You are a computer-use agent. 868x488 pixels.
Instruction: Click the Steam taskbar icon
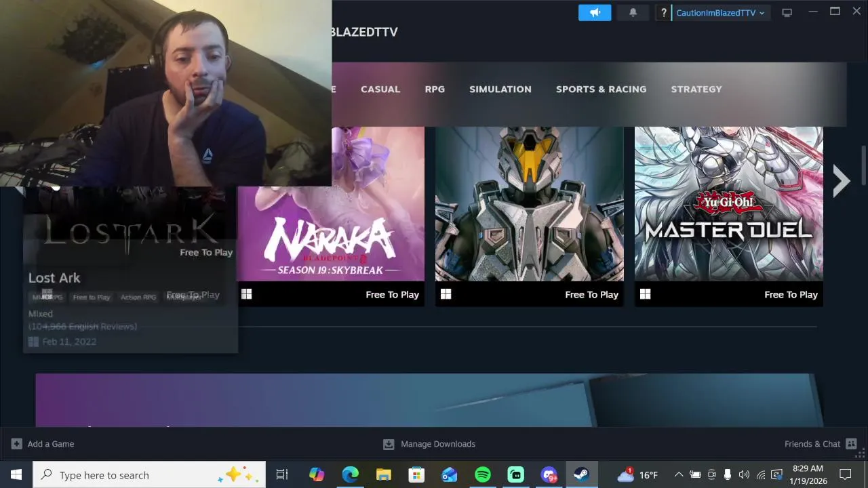click(581, 474)
